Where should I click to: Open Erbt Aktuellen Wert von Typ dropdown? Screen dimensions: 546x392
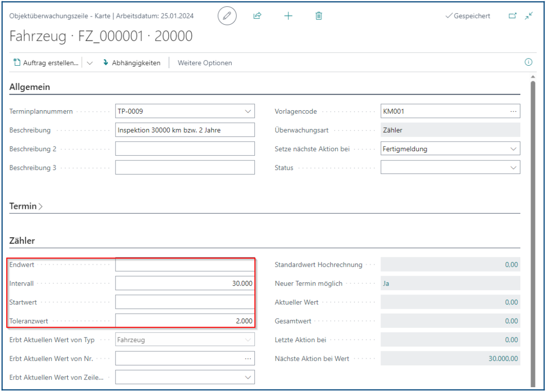click(248, 340)
